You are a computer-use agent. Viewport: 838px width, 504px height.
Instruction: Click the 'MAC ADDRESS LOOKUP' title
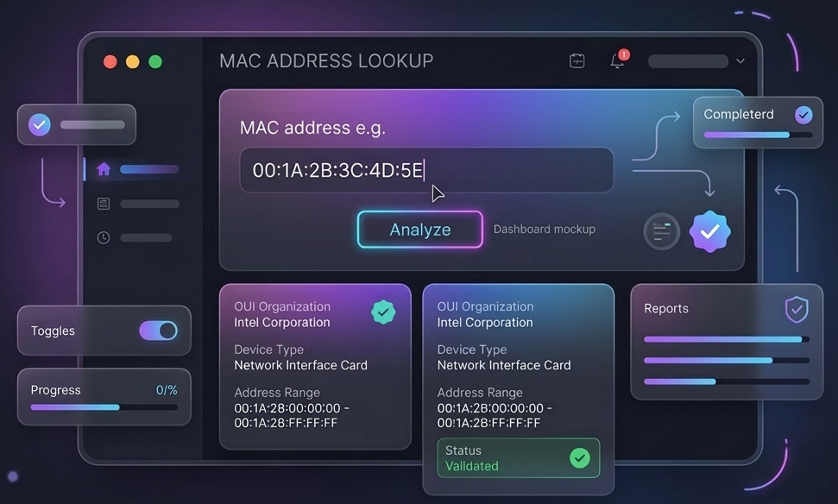[326, 61]
